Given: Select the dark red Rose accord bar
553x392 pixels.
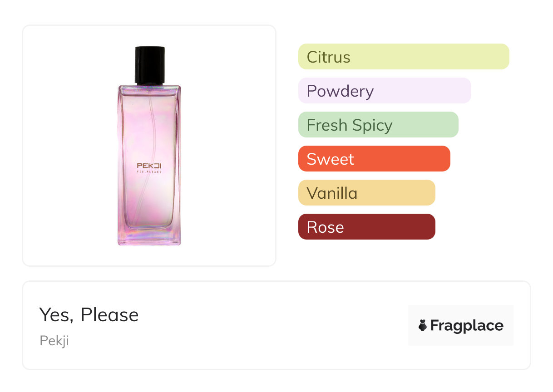Looking at the screenshot, I should coord(367,227).
